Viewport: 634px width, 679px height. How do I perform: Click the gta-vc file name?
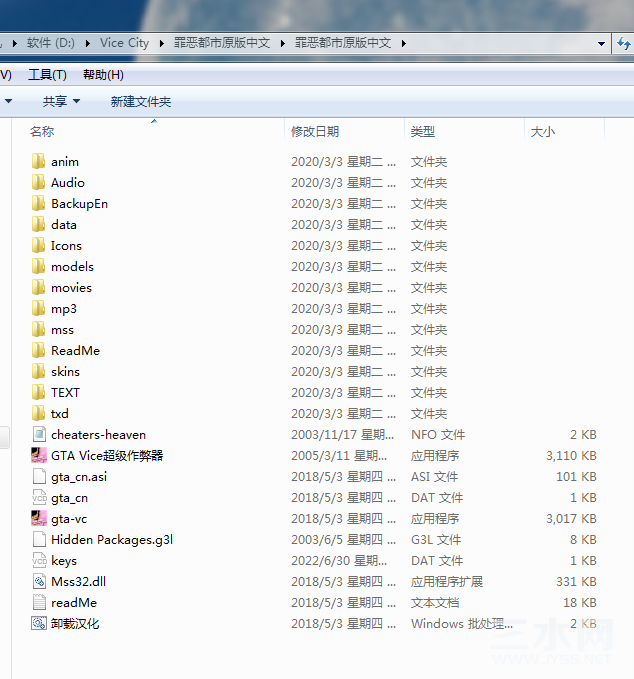point(69,519)
